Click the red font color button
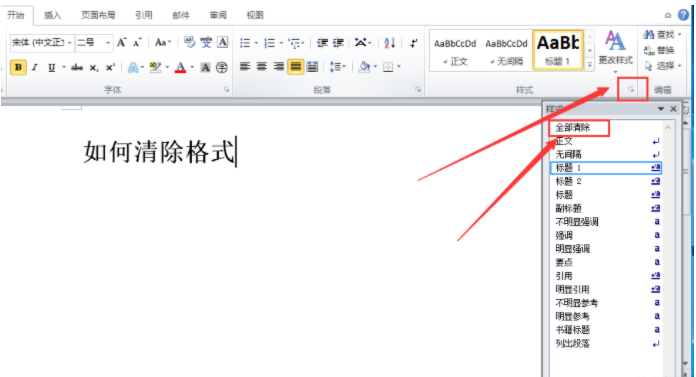This screenshot has width=696, height=377. [180, 67]
